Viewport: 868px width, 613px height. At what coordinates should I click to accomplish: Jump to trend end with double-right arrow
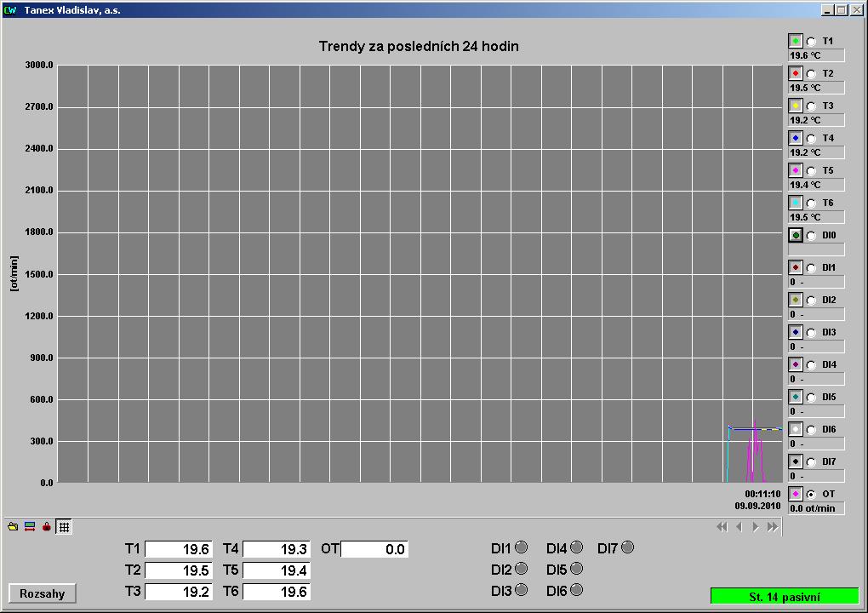772,527
